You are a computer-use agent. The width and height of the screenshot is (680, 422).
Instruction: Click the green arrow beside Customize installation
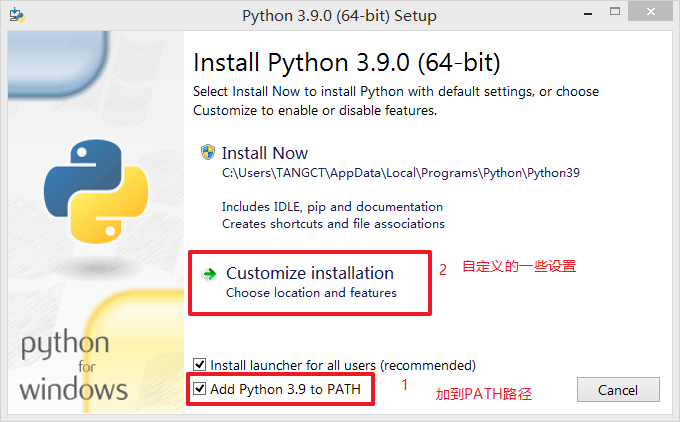[x=210, y=274]
